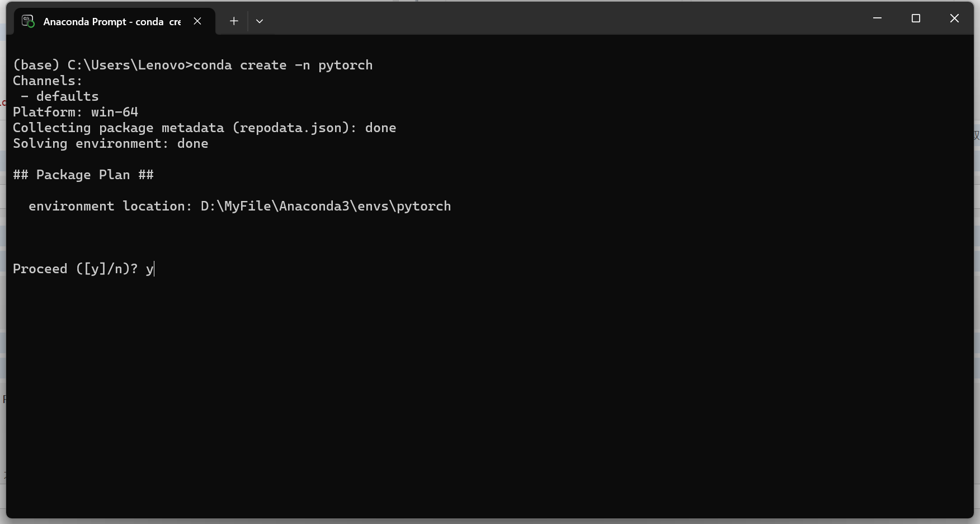Minimize the terminal window
The height and width of the screenshot is (524, 980).
point(877,18)
